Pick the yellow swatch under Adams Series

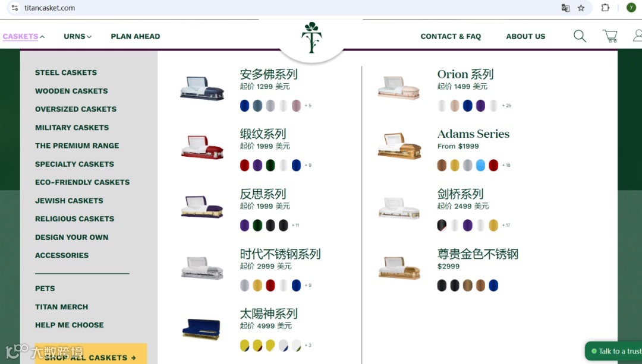coord(455,165)
